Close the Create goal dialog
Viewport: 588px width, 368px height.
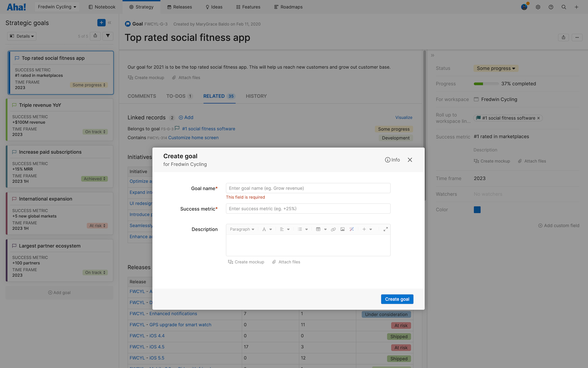click(410, 160)
